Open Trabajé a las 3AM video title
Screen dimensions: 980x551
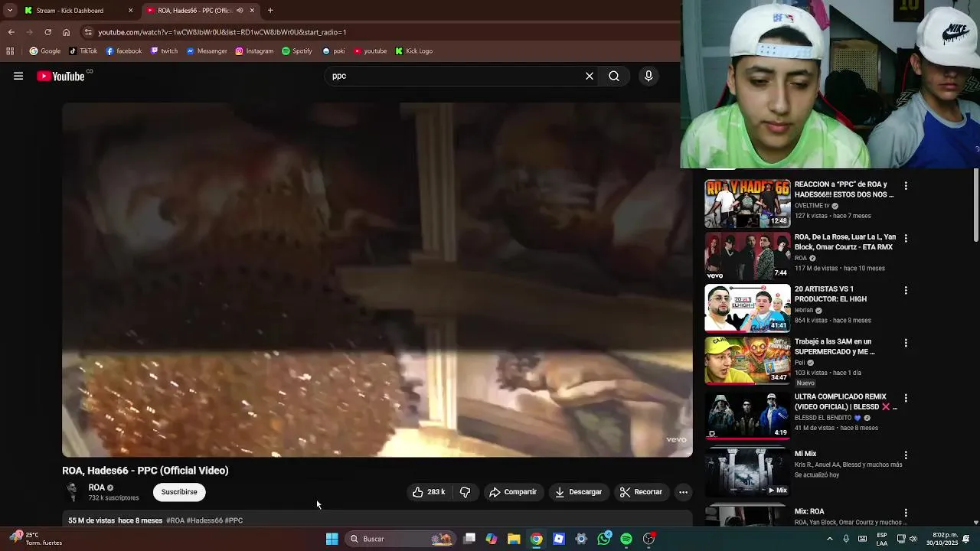[x=834, y=347]
